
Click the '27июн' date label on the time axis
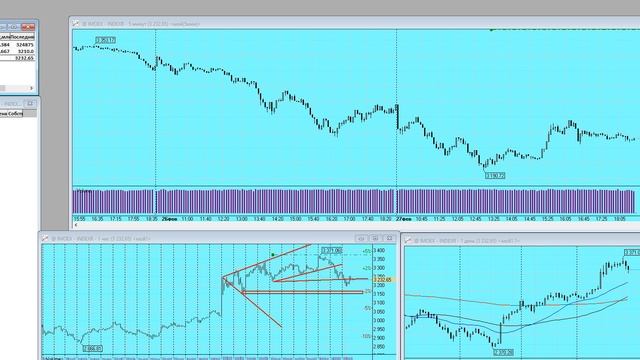[404, 219]
